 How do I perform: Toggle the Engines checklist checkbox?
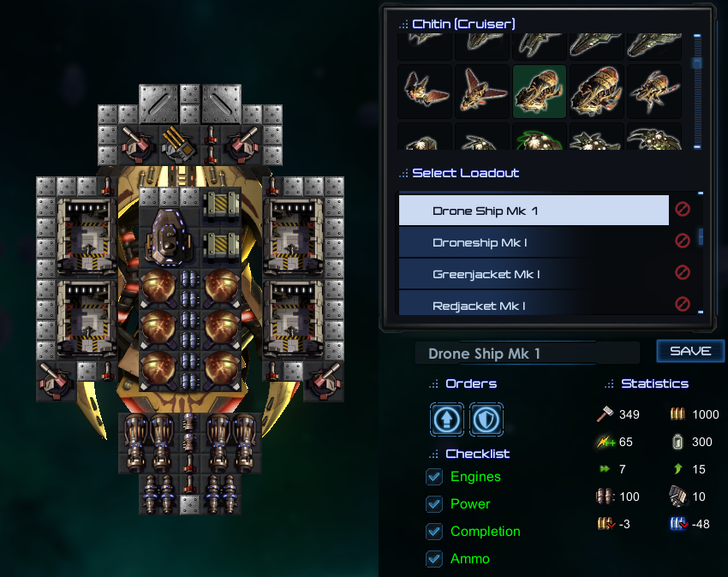tap(434, 477)
